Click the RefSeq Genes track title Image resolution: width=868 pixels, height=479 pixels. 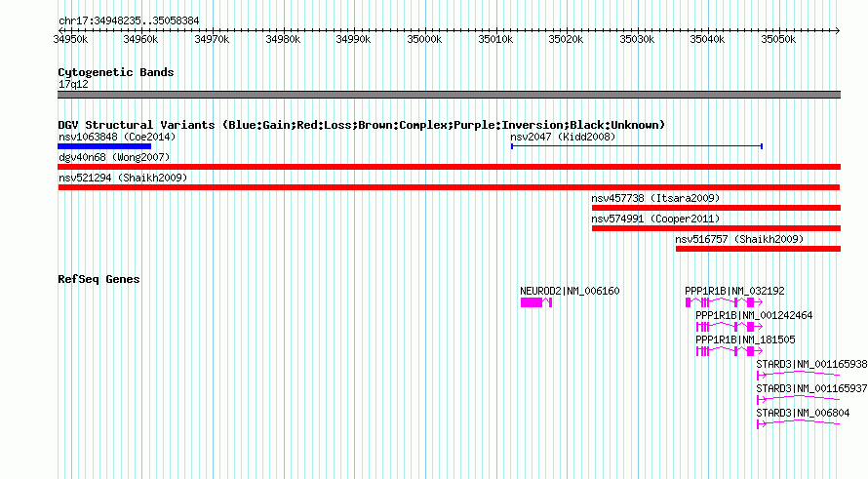(99, 279)
